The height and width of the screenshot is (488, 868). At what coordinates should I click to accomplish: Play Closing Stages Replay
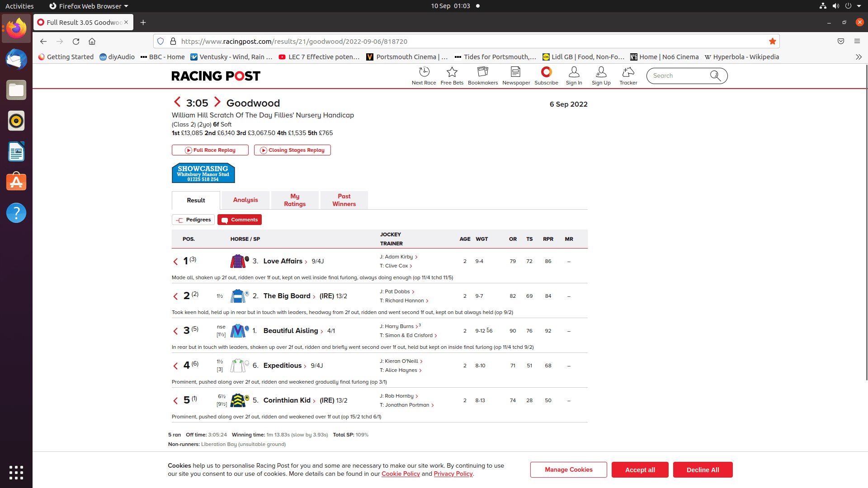click(x=292, y=150)
